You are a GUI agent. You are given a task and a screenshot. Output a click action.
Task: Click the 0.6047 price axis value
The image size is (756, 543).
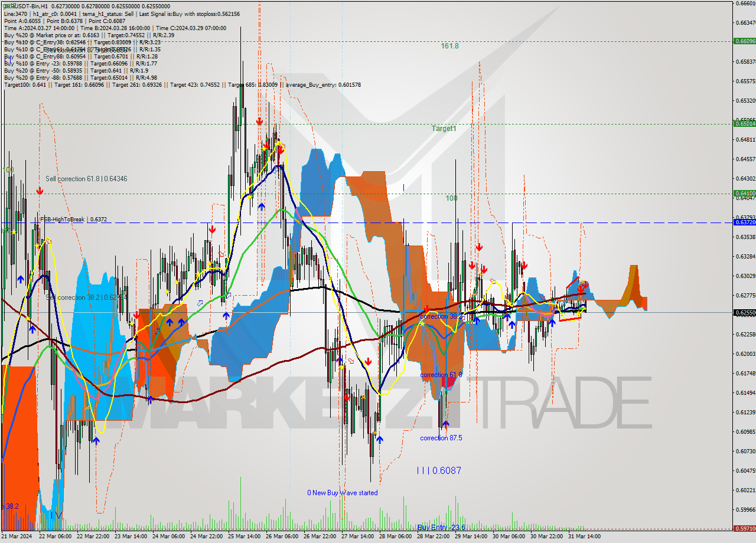(745, 470)
